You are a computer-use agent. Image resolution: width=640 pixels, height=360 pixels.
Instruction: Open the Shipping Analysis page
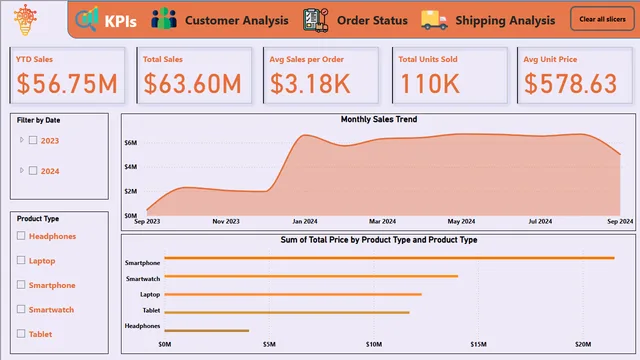tap(505, 20)
